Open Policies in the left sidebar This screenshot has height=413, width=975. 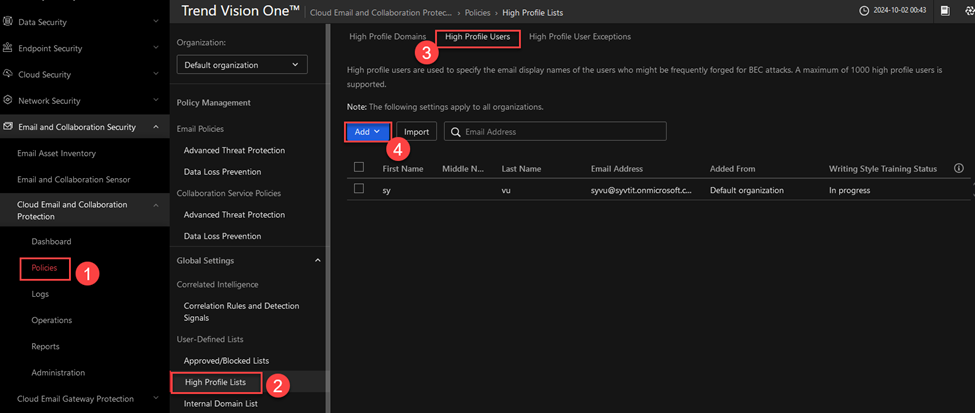[x=44, y=268]
